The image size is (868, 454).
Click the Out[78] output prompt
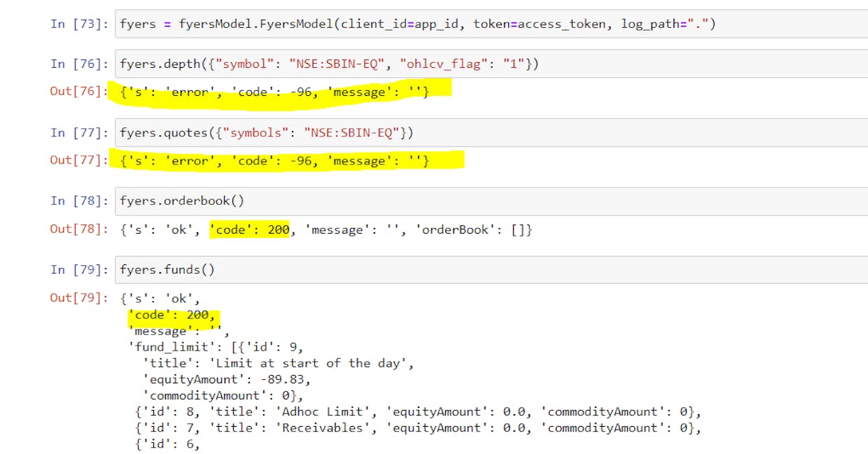click(79, 229)
